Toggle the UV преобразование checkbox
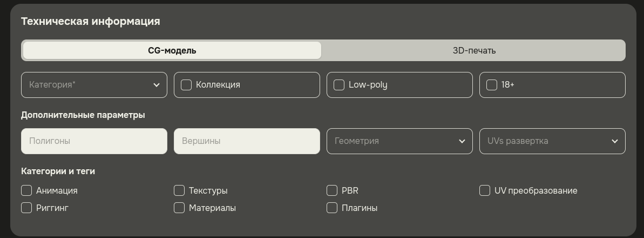The height and width of the screenshot is (238, 644). click(x=485, y=190)
